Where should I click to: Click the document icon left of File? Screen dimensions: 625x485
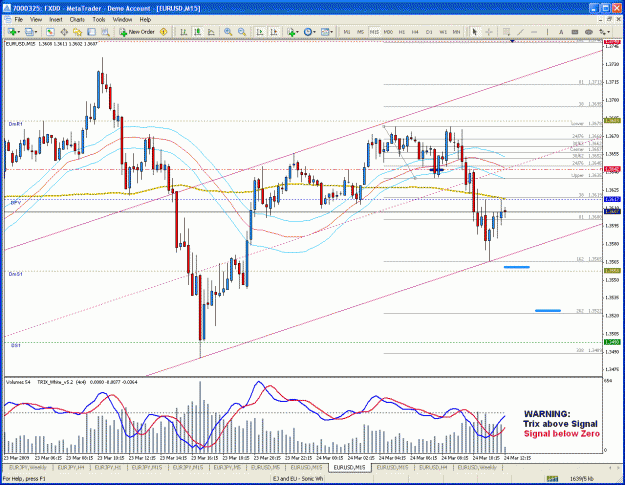pyautogui.click(x=7, y=20)
